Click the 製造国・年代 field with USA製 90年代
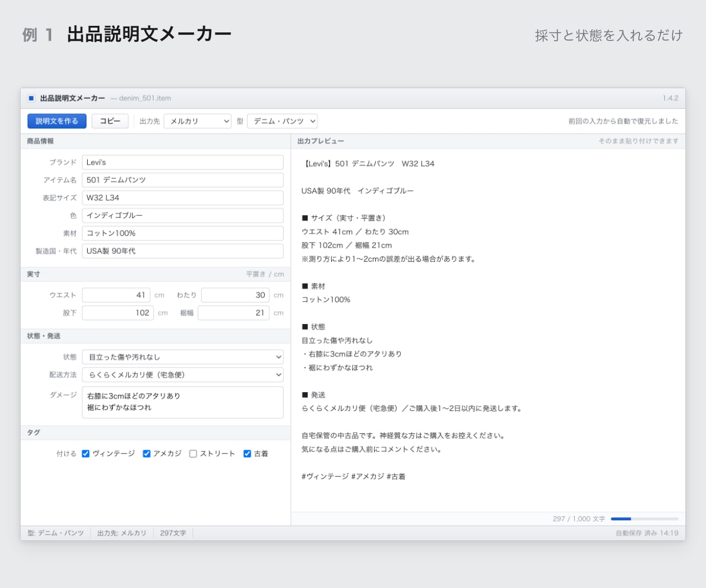This screenshot has height=588, width=706. tap(182, 251)
